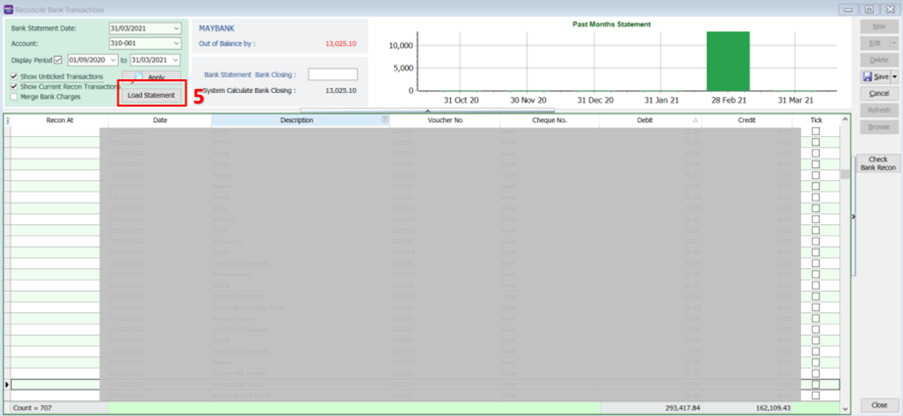Uncheck Show Current Recon Transactions
This screenshot has width=903, height=416.
point(14,87)
